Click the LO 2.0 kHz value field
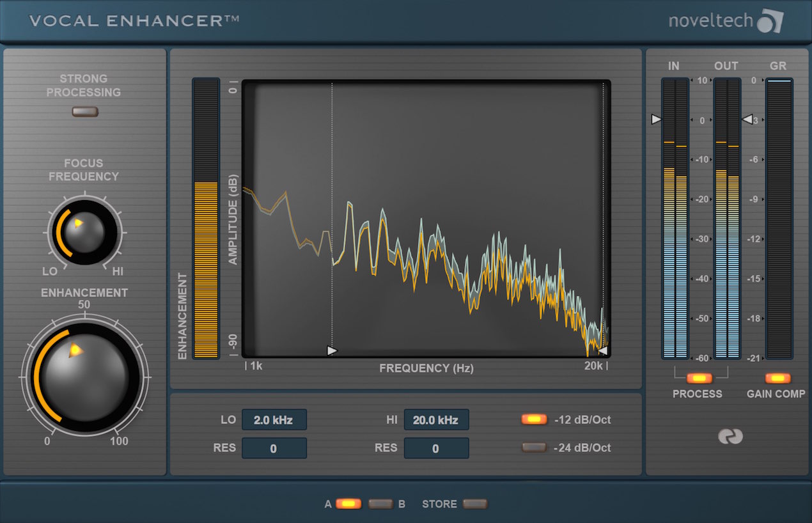Screen dimensions: 812x523 click(x=274, y=420)
